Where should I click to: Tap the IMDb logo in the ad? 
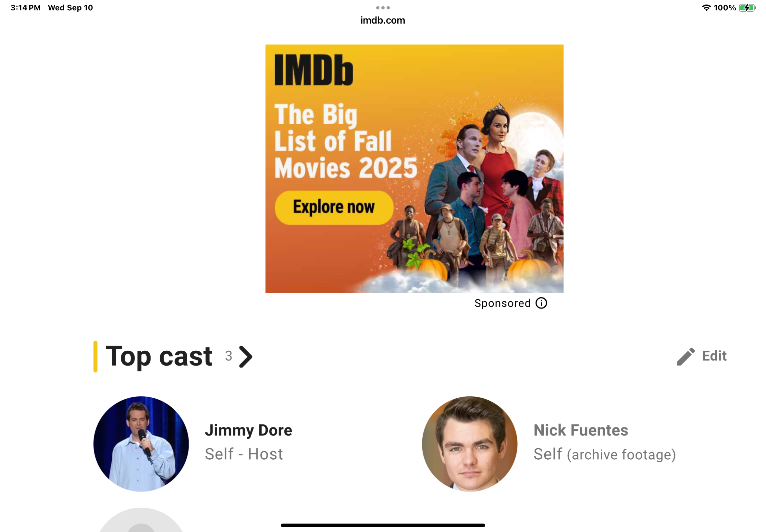tap(314, 70)
